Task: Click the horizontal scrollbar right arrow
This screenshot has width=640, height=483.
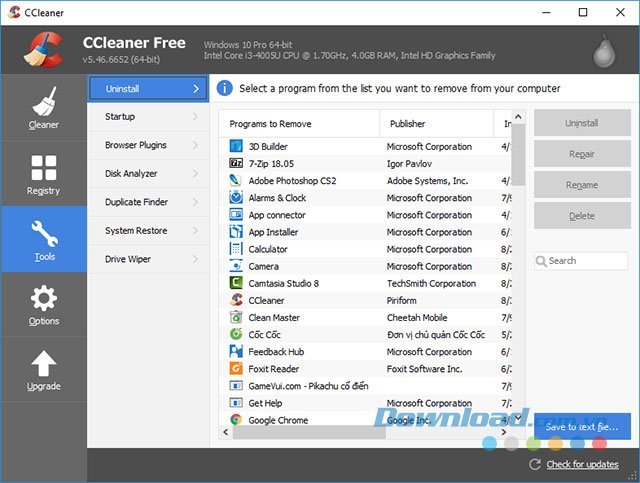Action: [504, 432]
